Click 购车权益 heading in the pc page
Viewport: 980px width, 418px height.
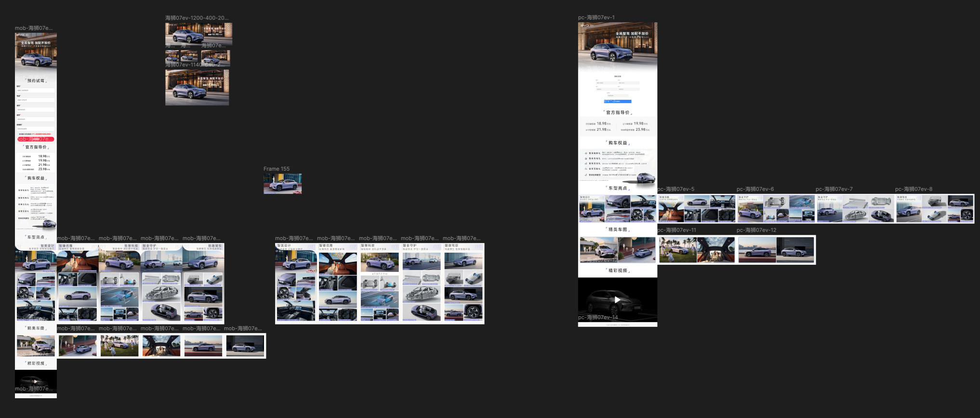[618, 143]
